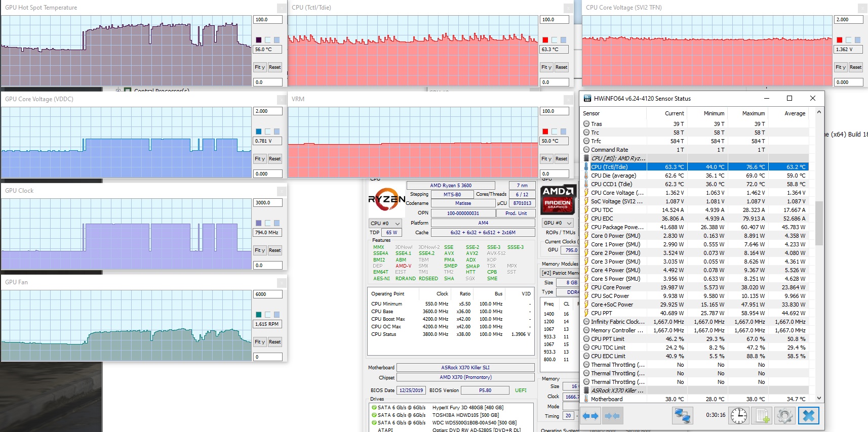Select the Core+SoC Power sensor row

click(695, 305)
